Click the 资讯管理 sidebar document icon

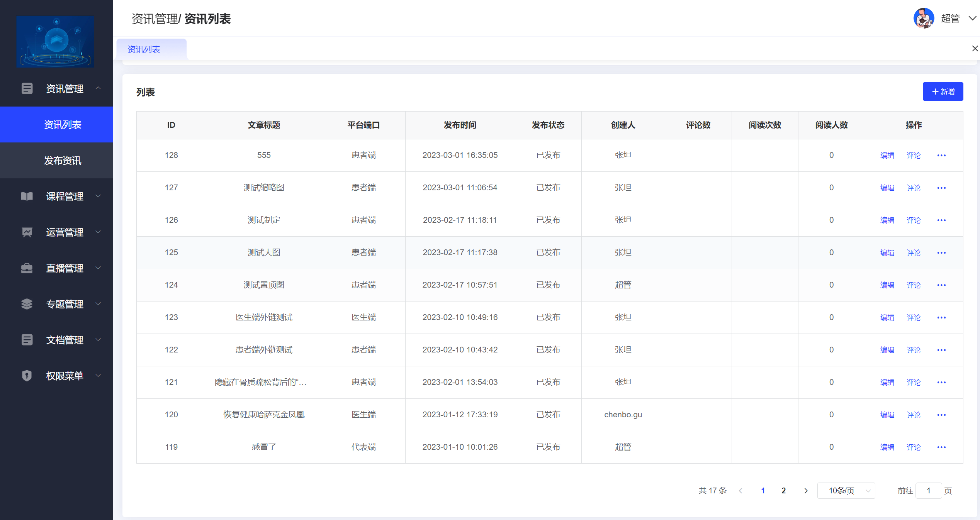[x=27, y=88]
